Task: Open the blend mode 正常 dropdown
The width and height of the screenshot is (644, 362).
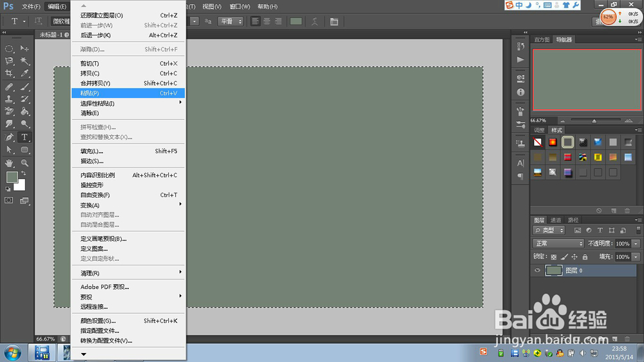Action: [x=558, y=243]
